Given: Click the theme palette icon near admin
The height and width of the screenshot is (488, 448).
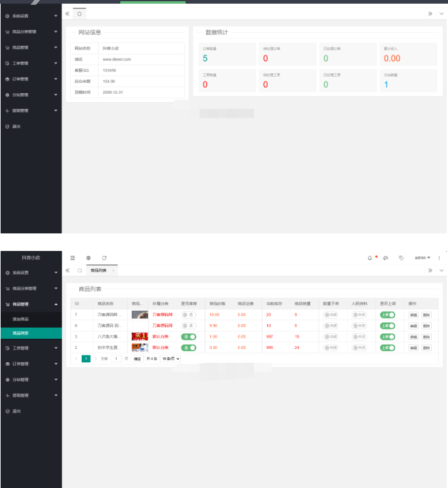Looking at the screenshot, I should point(386,258).
